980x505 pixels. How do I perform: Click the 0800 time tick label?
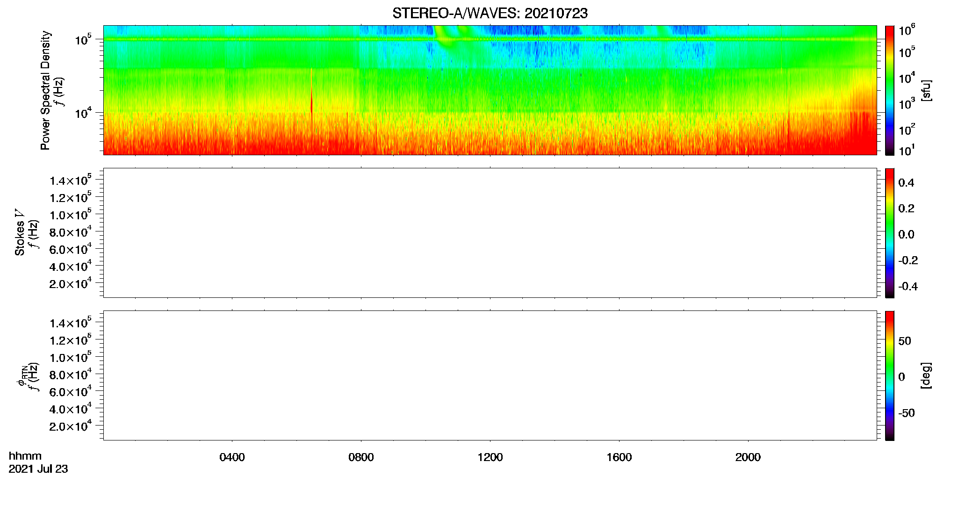pos(361,457)
